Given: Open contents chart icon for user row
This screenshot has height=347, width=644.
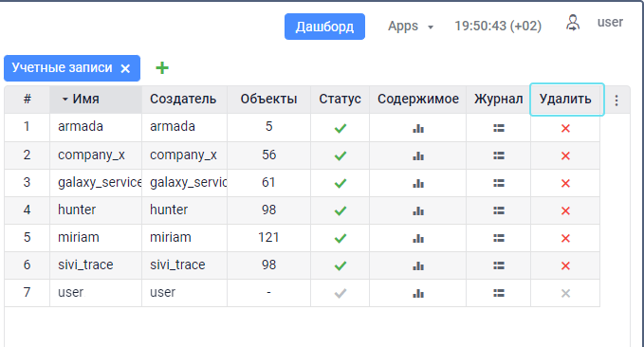Looking at the screenshot, I should (418, 294).
